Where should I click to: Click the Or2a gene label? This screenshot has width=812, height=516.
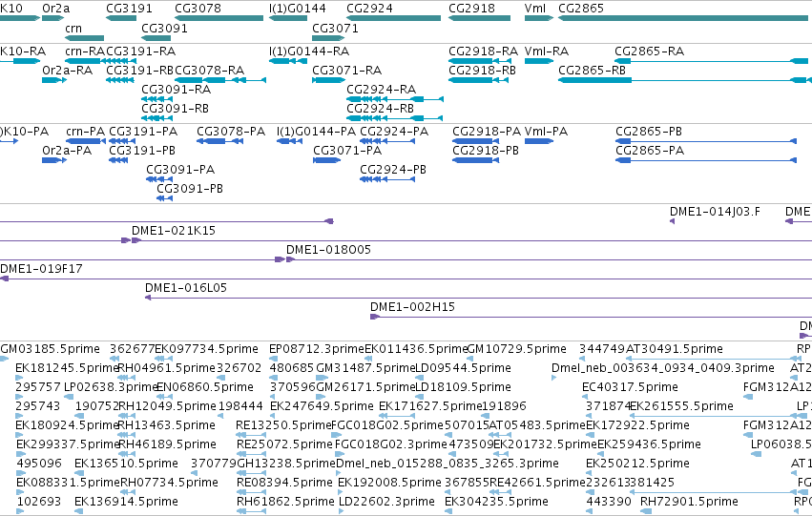[x=56, y=9]
